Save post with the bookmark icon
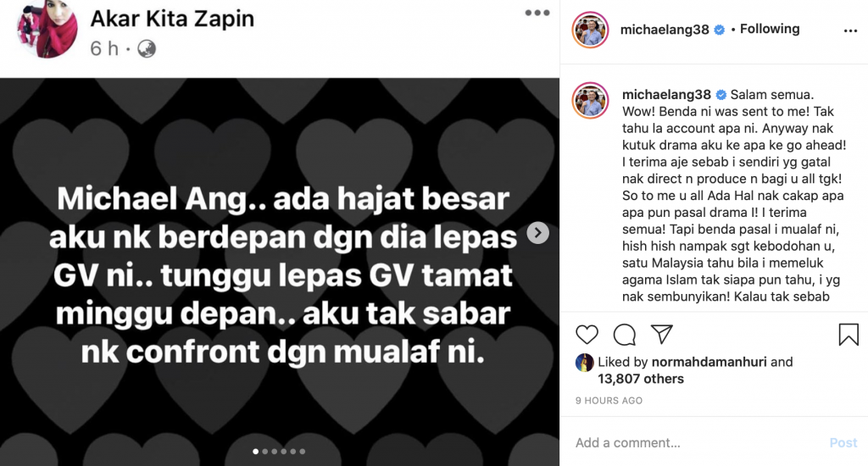868x466 pixels. [x=848, y=335]
